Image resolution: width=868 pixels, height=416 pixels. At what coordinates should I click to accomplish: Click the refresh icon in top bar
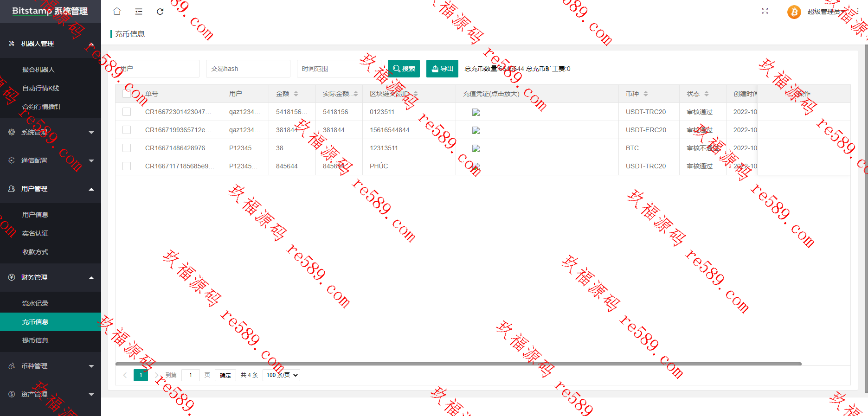tap(160, 12)
